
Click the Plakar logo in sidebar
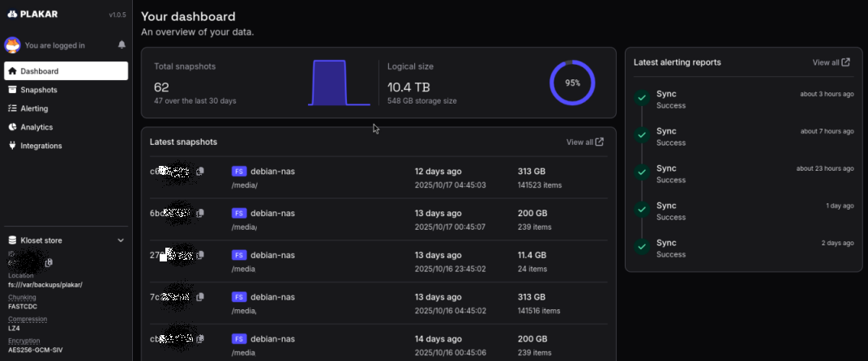coord(32,14)
